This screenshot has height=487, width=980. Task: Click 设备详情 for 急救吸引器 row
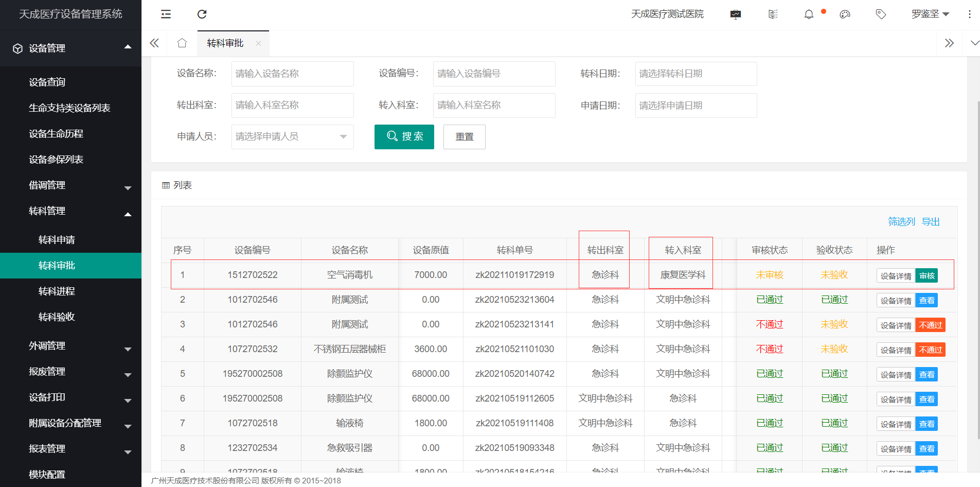point(896,449)
